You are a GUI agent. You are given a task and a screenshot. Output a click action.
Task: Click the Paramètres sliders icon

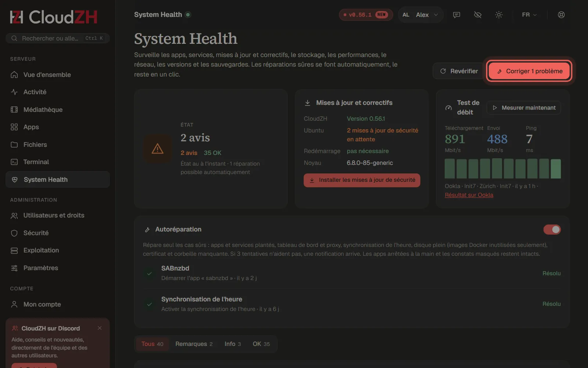pyautogui.click(x=14, y=268)
